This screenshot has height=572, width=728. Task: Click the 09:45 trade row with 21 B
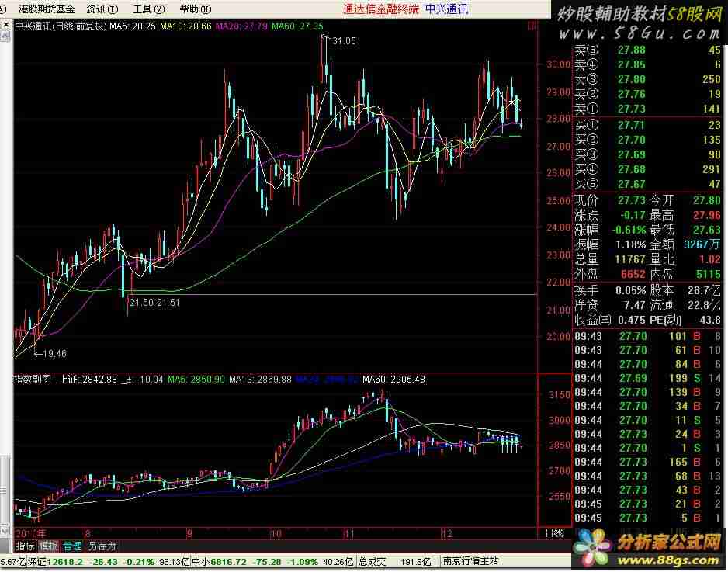click(648, 504)
